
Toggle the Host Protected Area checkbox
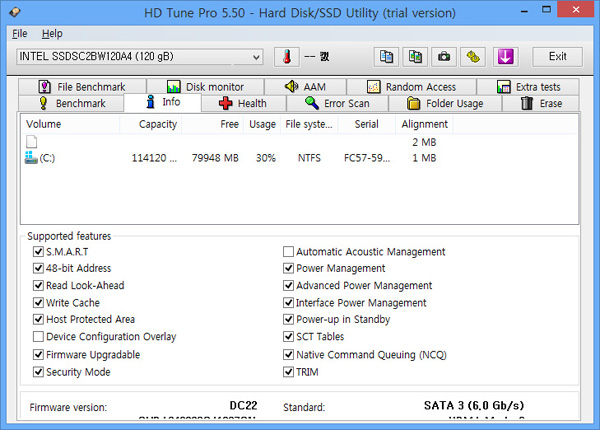tap(38, 319)
